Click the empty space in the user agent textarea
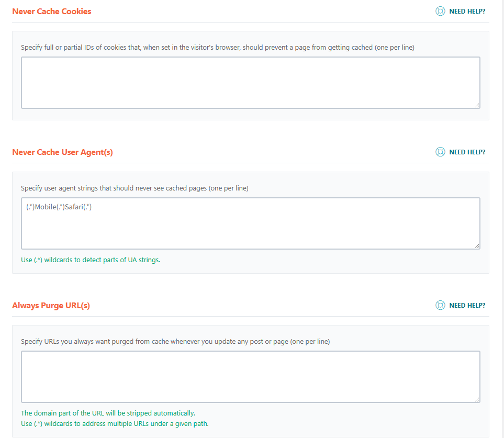Screen dimensions: 504x438 250,230
